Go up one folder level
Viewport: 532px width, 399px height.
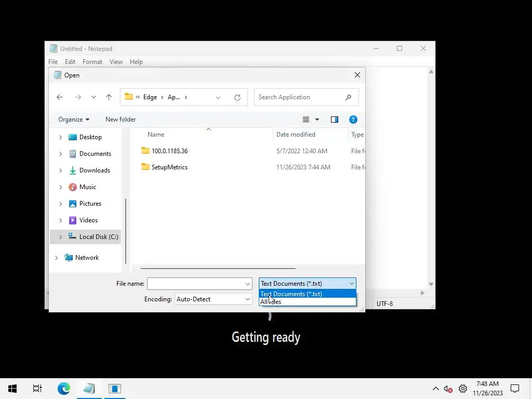point(109,97)
